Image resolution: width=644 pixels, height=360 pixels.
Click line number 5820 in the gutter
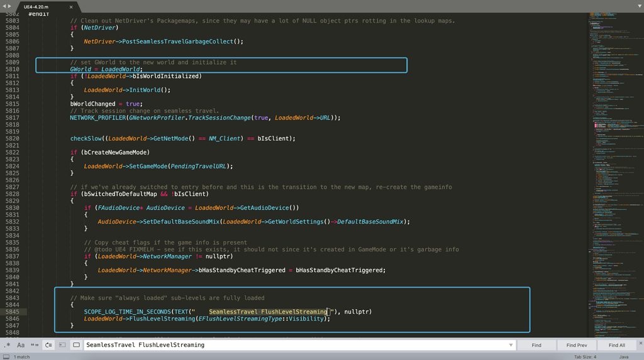point(13,138)
